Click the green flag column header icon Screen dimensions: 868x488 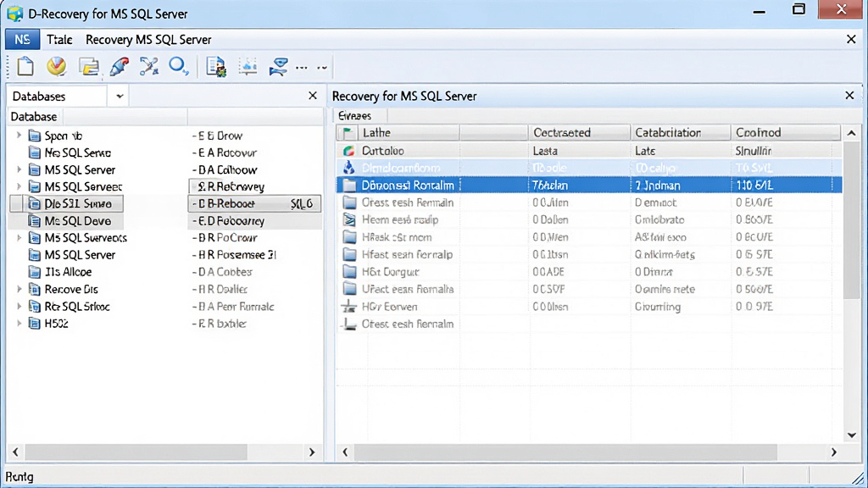(348, 133)
